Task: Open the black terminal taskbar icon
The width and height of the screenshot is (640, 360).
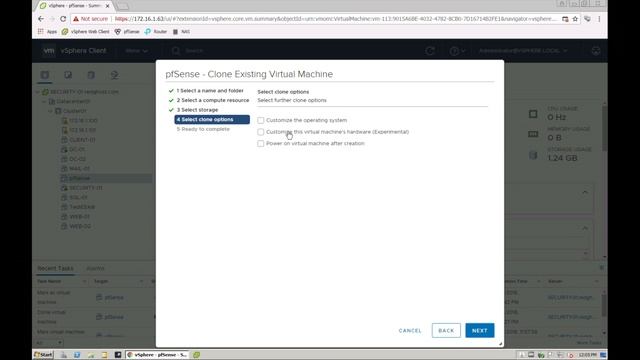Action: [118, 355]
